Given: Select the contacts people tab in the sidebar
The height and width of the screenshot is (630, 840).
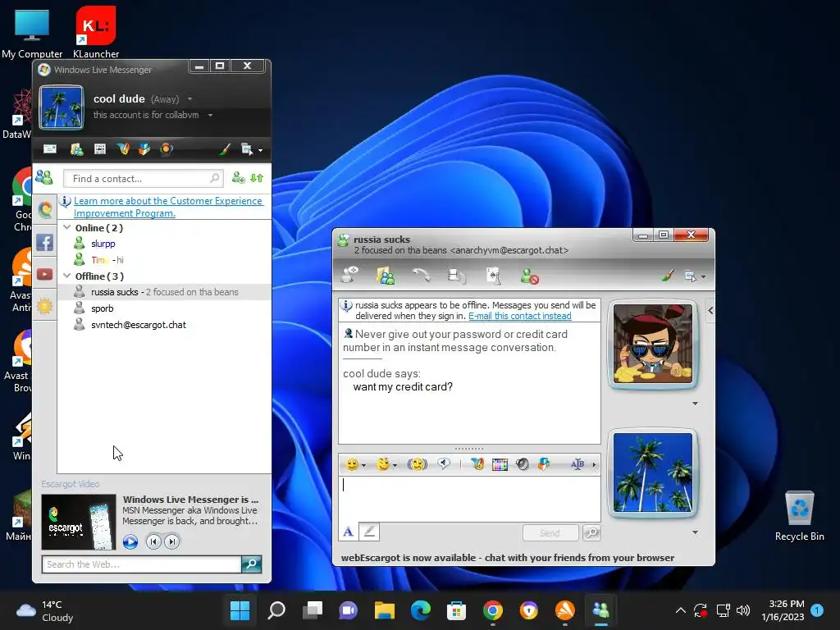Looking at the screenshot, I should coord(44,177).
